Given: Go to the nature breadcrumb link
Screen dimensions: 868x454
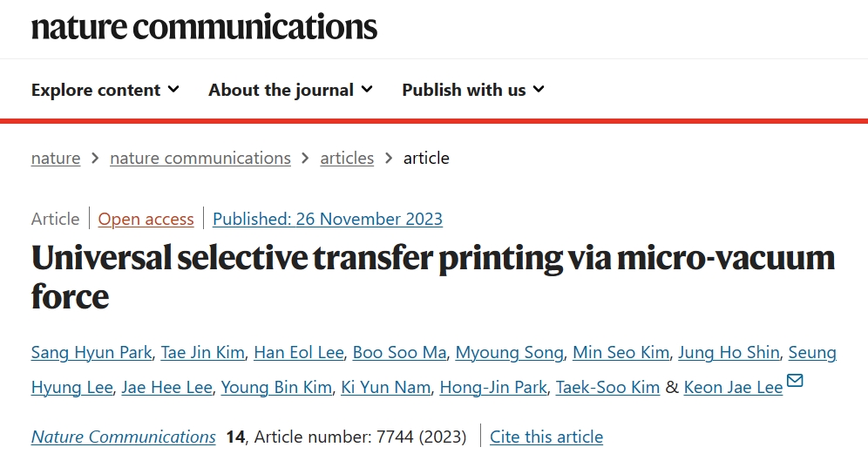Looking at the screenshot, I should click(56, 159).
